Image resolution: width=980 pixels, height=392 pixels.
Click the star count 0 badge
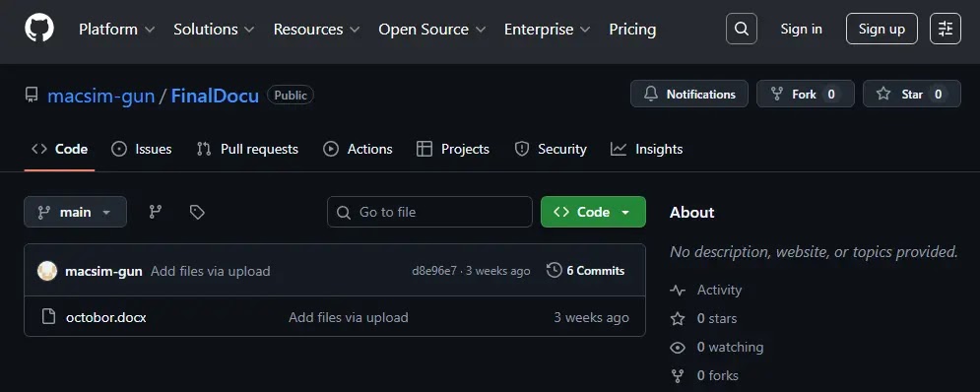pyautogui.click(x=938, y=95)
